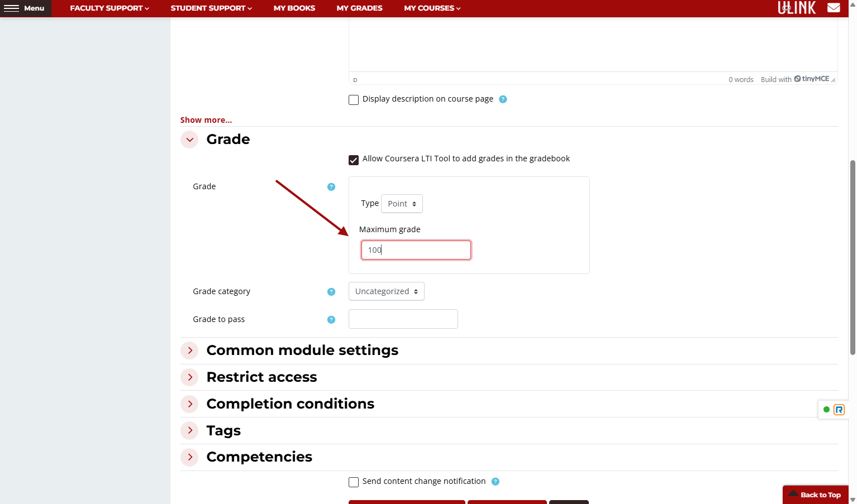Open help for Send content change notification
This screenshot has width=857, height=504.
coord(496,482)
